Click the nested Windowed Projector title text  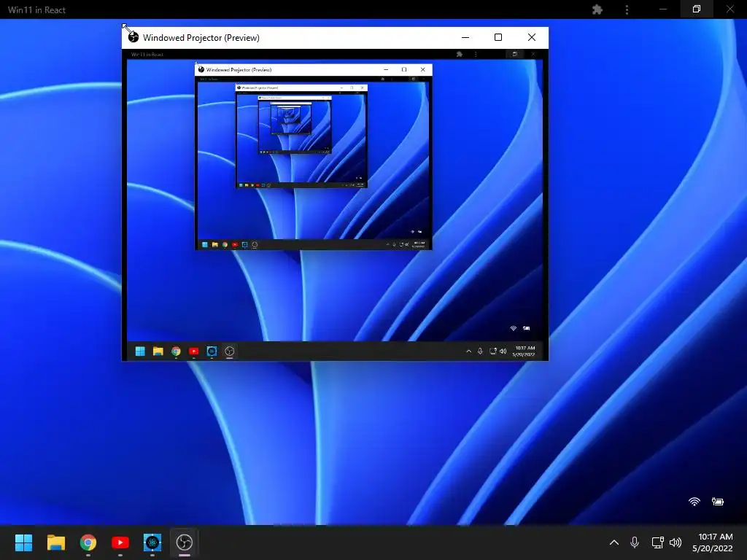(x=239, y=69)
